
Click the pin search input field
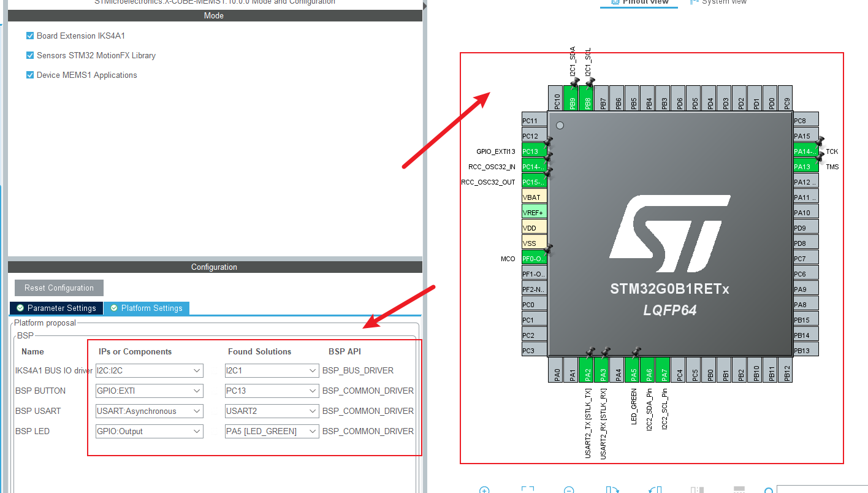pos(821,490)
